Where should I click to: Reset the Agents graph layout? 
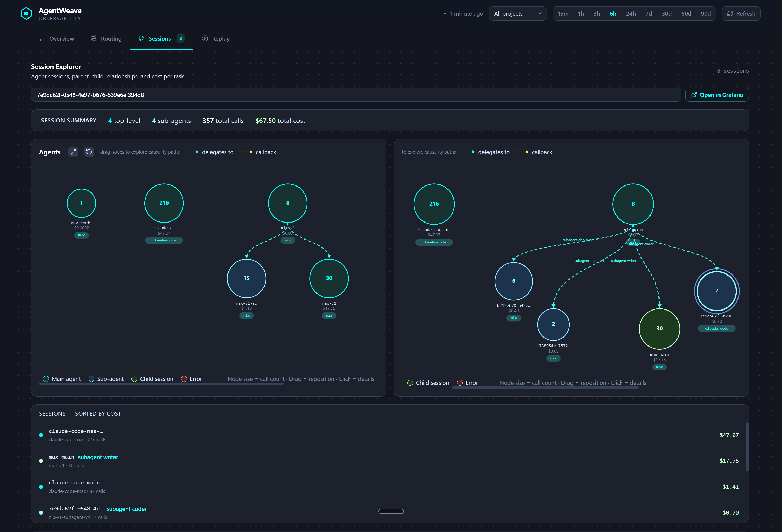point(89,152)
